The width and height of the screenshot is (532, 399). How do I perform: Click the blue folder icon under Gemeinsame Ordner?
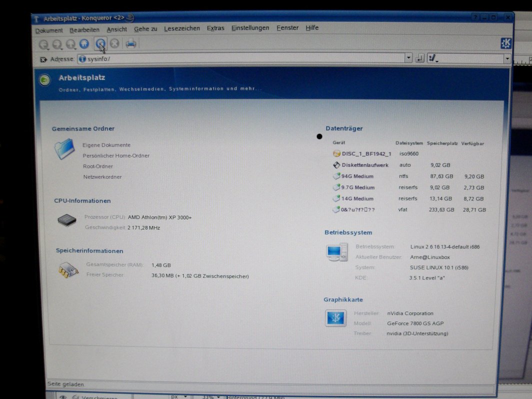pyautogui.click(x=64, y=148)
